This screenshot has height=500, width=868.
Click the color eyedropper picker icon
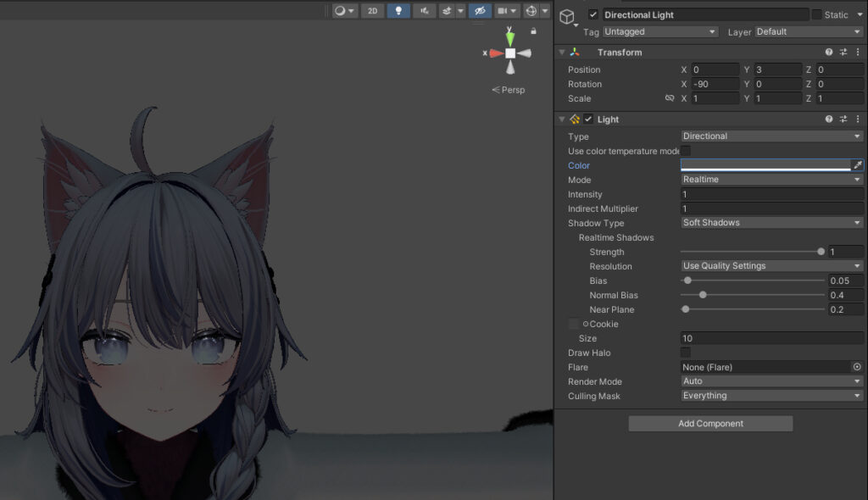tap(857, 165)
